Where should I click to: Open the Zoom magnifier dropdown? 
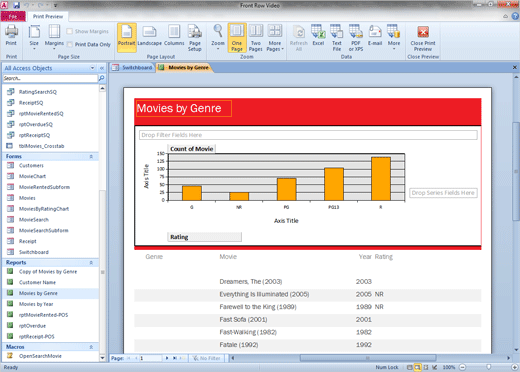[x=218, y=37]
